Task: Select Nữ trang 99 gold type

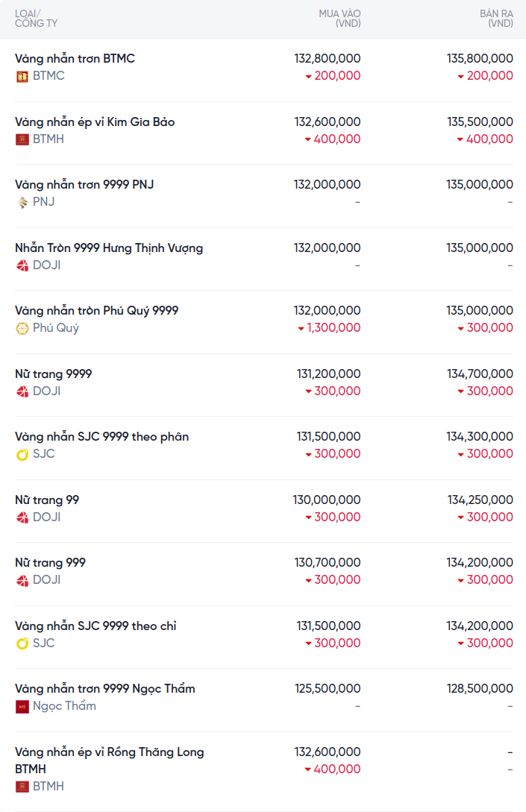Action: pos(47,500)
